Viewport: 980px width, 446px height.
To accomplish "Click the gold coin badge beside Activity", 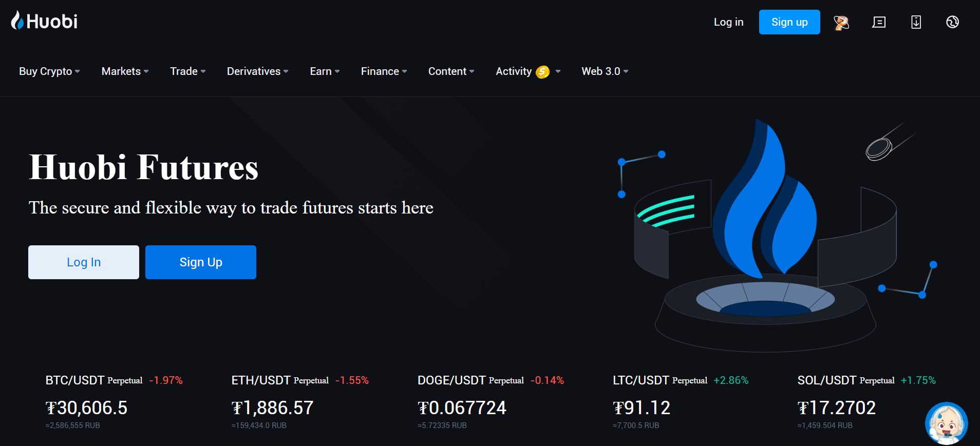I will click(542, 72).
